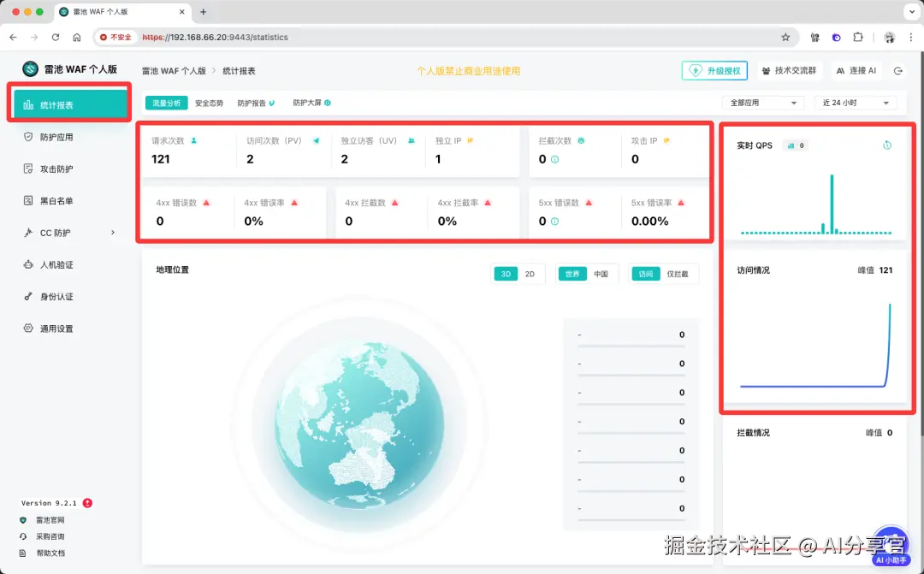Switch to the 防护报告 tab

256,103
